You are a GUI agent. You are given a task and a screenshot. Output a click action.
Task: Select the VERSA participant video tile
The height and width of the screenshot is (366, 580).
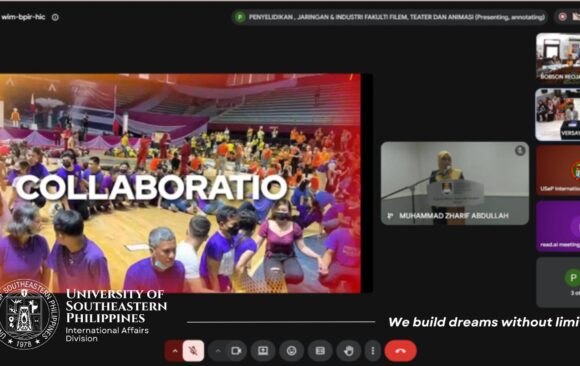[x=558, y=114]
